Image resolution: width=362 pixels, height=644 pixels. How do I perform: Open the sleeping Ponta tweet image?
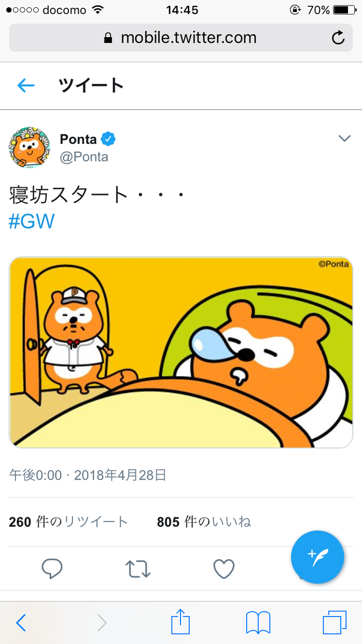click(x=180, y=352)
